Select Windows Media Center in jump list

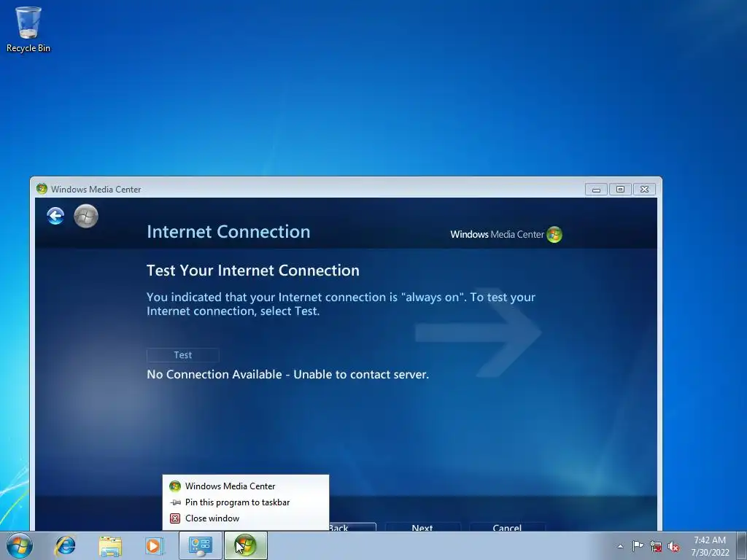pos(245,486)
